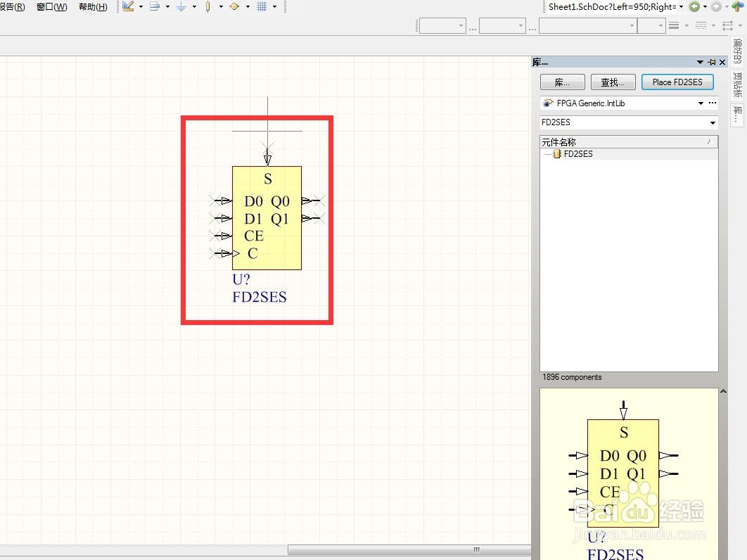Open the FD2SES filter dropdown

click(713, 122)
